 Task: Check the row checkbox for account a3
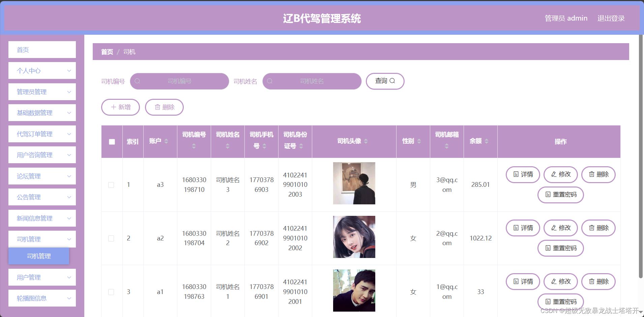click(111, 185)
